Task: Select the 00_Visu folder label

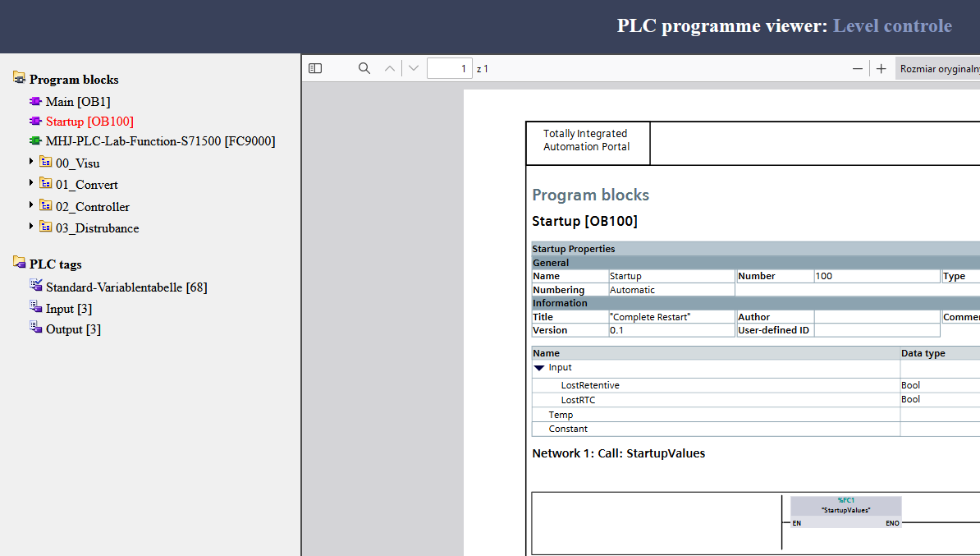Action: click(77, 163)
